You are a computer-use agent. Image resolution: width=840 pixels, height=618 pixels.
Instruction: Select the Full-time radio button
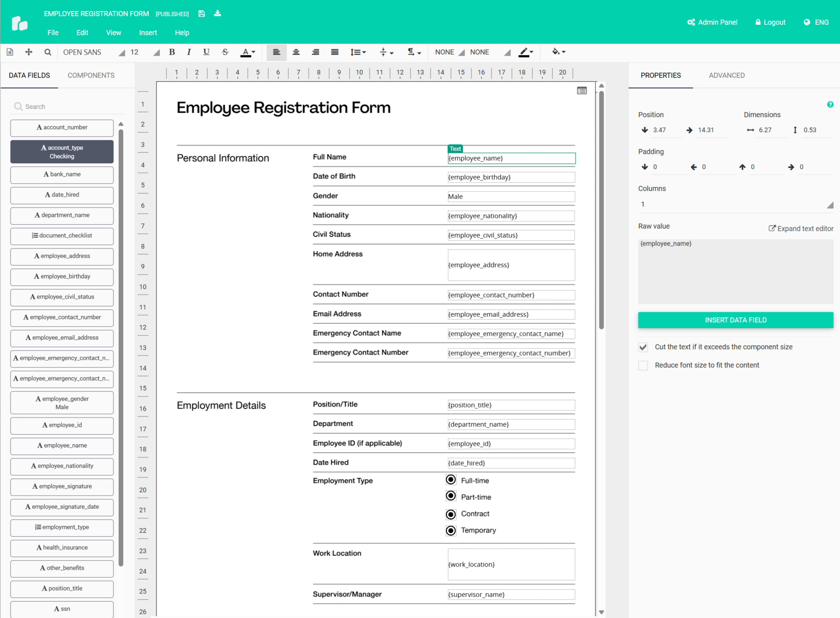tap(451, 480)
